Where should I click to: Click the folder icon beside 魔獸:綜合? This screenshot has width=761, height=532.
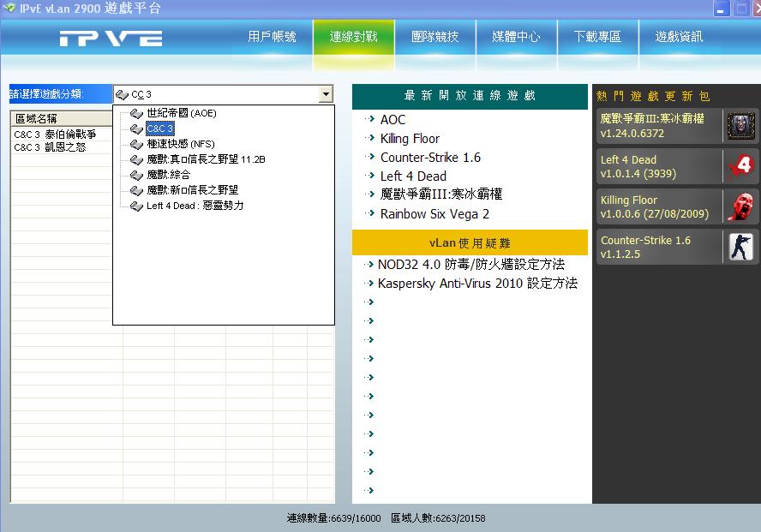tap(136, 175)
